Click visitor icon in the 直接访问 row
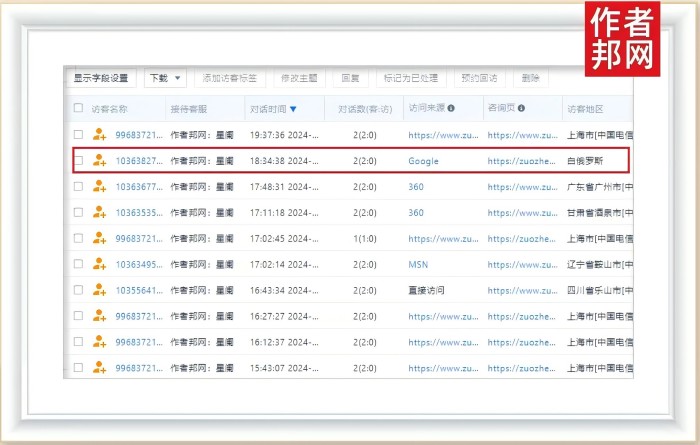Screen dimensions: 700x445 (99, 290)
